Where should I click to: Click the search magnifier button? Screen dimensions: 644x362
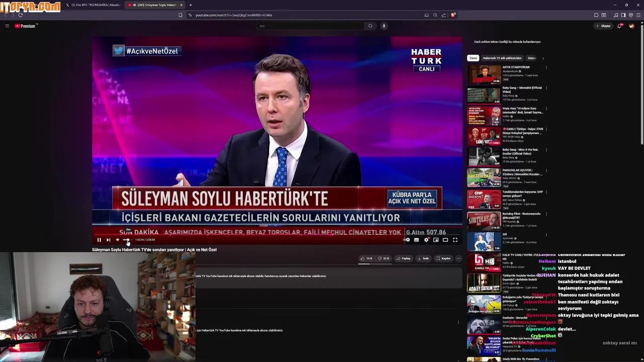pyautogui.click(x=370, y=26)
